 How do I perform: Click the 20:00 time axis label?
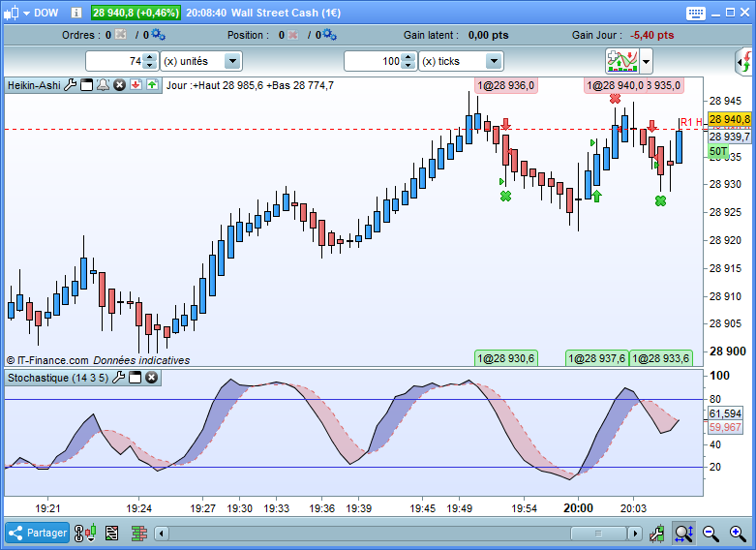point(578,508)
